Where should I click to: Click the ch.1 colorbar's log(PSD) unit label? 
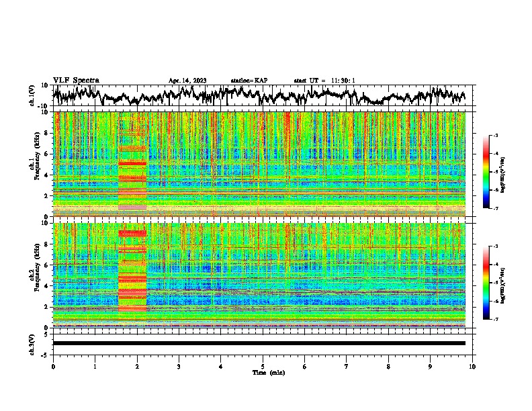pyautogui.click(x=503, y=175)
